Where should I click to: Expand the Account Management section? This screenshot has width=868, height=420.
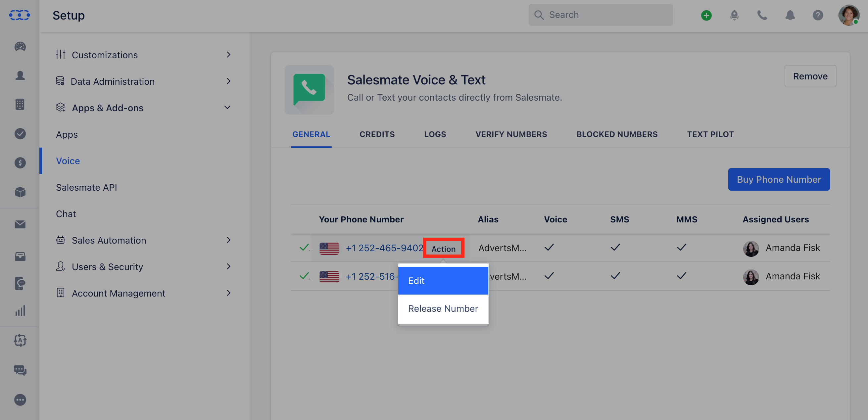coord(144,293)
